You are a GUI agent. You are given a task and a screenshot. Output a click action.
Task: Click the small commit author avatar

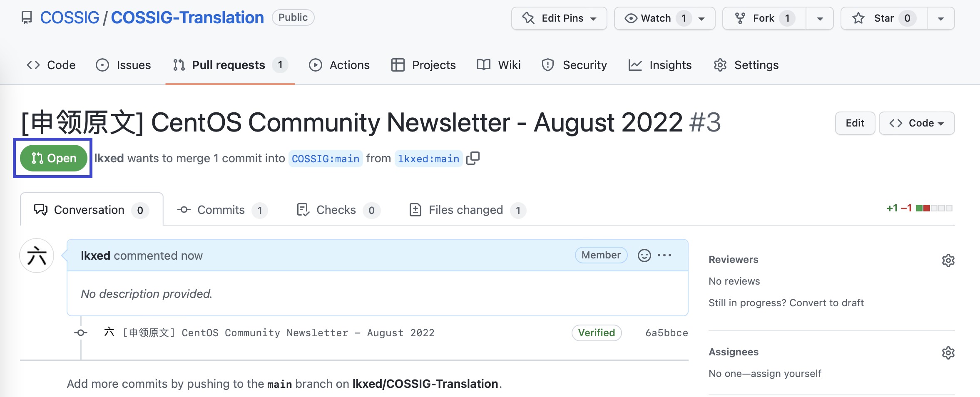point(109,332)
